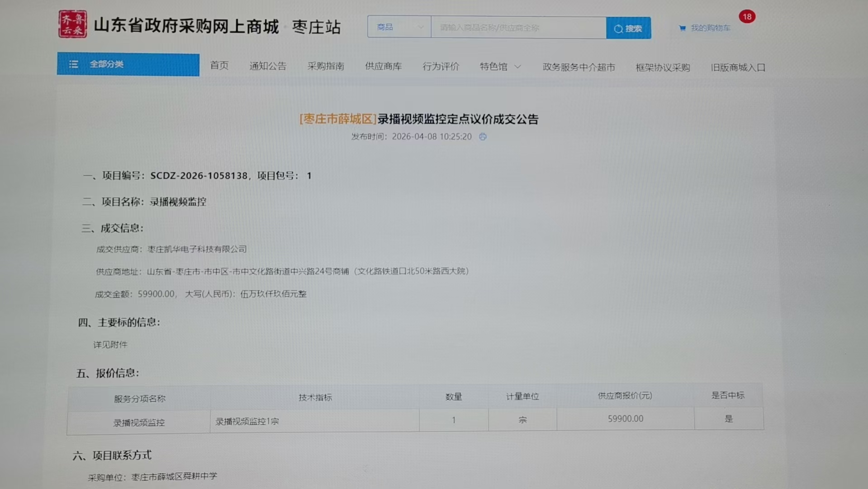Click the print icon beside publish time
The image size is (868, 489).
coord(483,137)
